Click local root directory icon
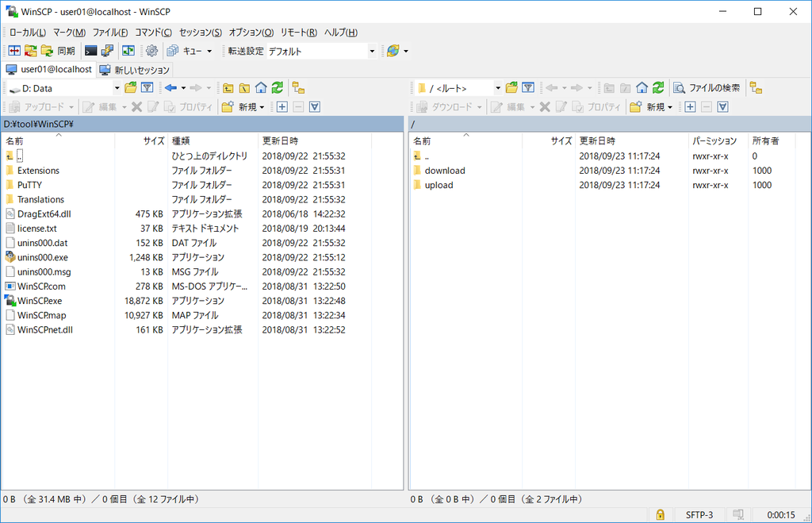812x523 pixels. coord(244,87)
